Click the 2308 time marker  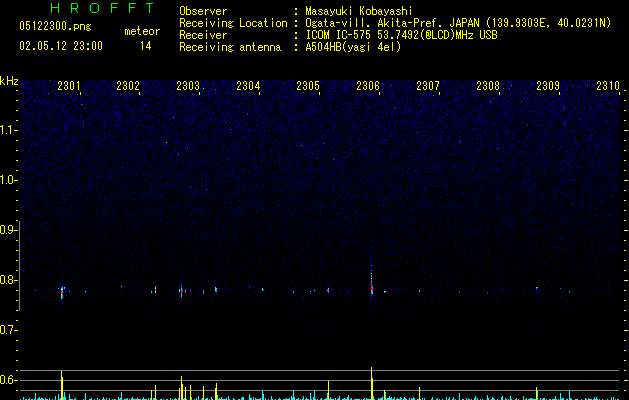click(x=488, y=86)
